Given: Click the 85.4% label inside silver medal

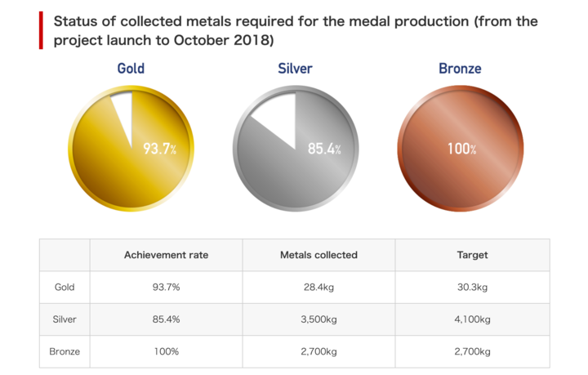Looking at the screenshot, I should (324, 149).
